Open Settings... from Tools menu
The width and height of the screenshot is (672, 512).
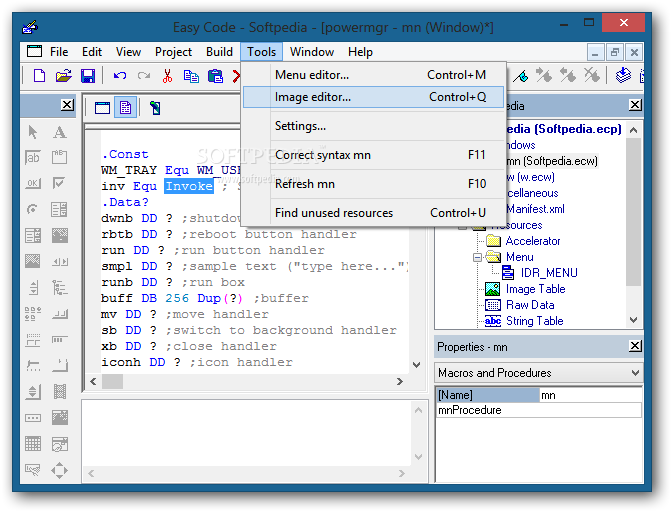click(373, 126)
